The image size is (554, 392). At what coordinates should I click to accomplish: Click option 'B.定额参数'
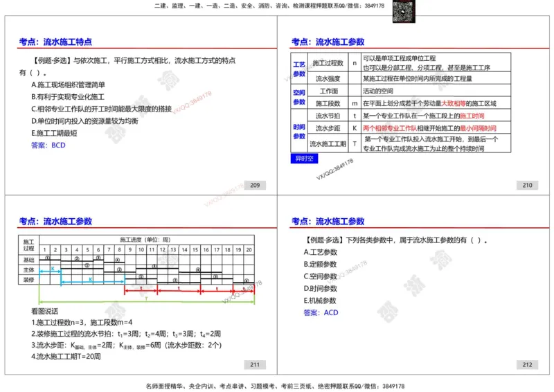tap(321, 265)
